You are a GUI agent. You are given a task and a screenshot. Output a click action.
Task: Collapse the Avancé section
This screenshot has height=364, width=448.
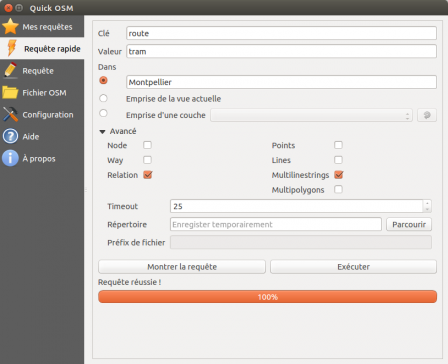pos(102,132)
